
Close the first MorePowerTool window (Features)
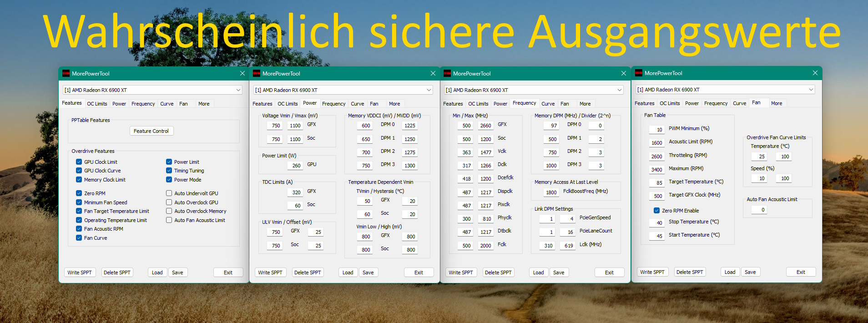point(242,73)
